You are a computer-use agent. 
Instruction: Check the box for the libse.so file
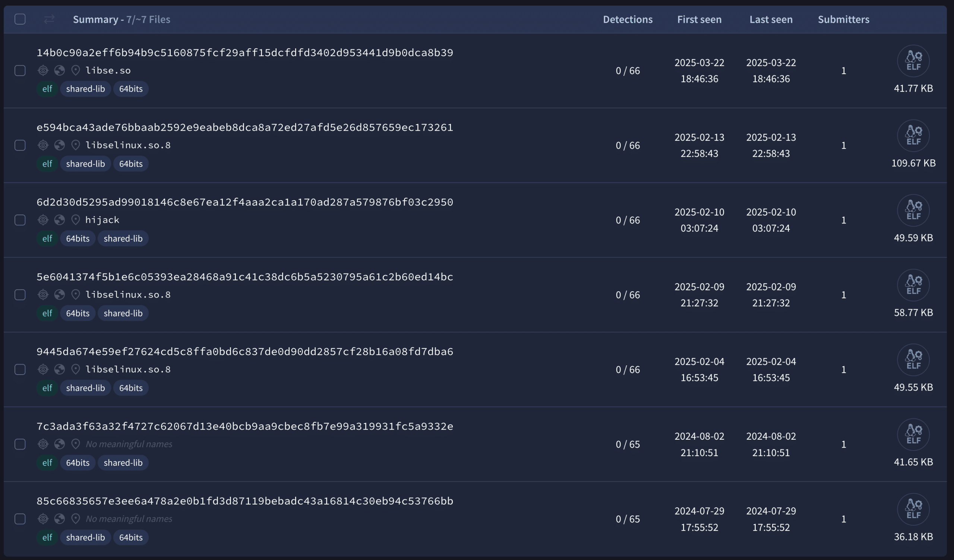(x=20, y=71)
